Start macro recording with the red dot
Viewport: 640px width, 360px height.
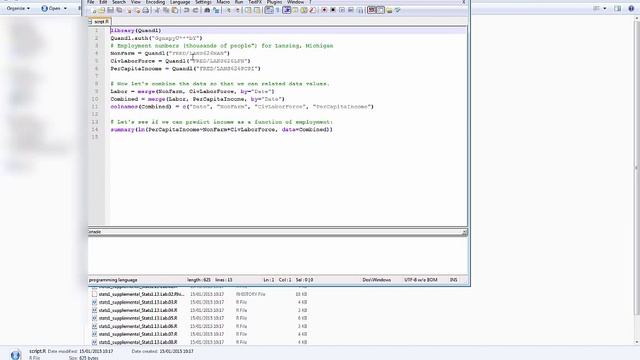324,10
